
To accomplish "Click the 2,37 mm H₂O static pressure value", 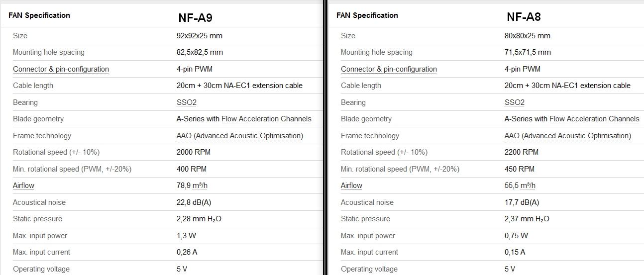I will 527,219.
